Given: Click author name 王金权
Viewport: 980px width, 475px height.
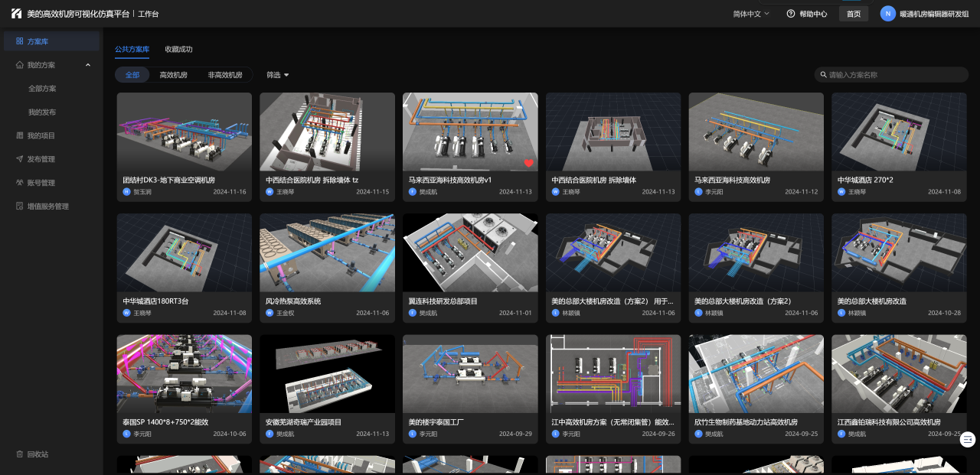Looking at the screenshot, I should [286, 313].
